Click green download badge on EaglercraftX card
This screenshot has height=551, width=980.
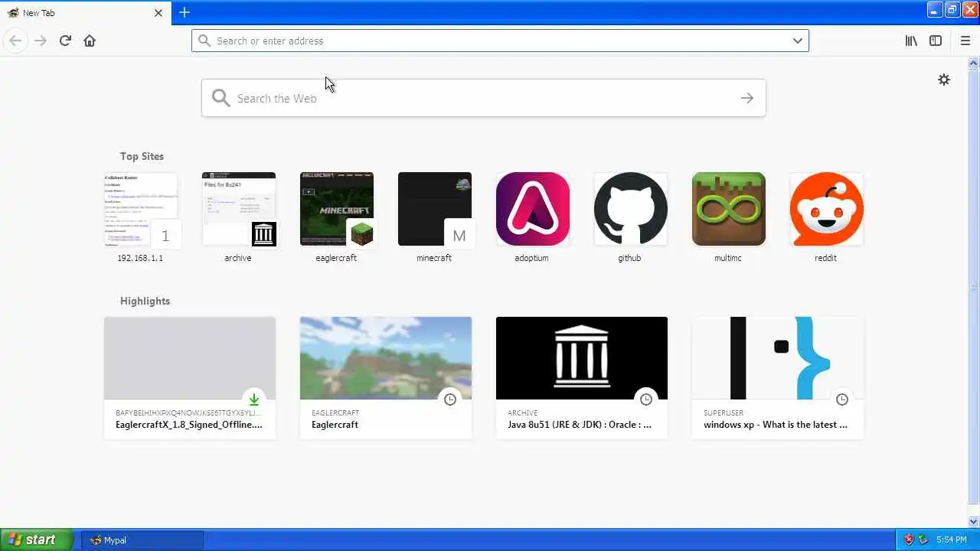tap(254, 399)
